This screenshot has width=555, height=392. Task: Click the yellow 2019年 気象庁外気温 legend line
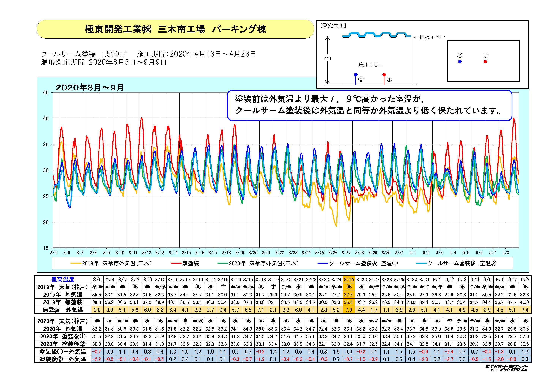pos(76,263)
